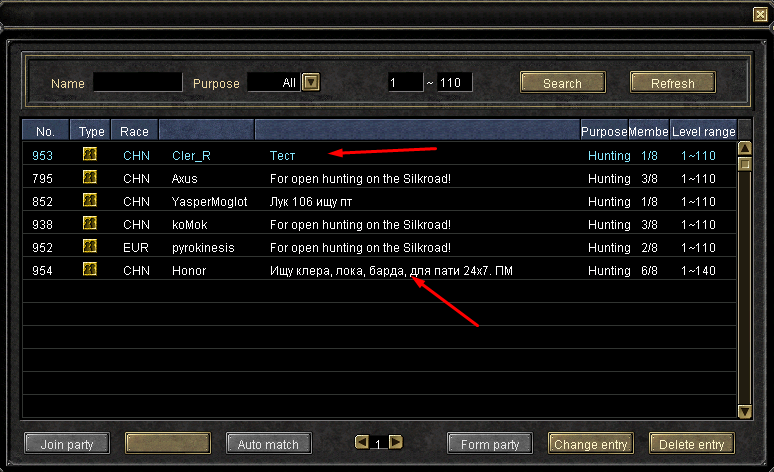The width and height of the screenshot is (774, 472).
Task: Click the party type icon in Axus row
Action: [89, 177]
